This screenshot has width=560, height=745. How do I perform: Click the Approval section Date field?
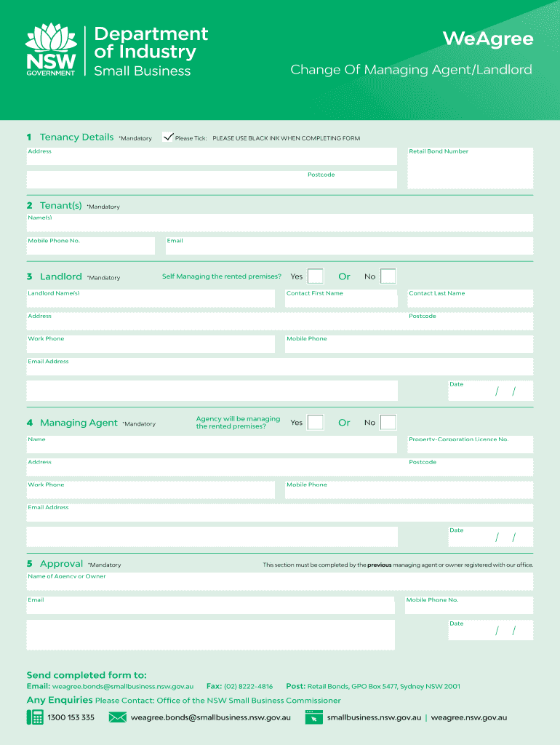pos(491,630)
